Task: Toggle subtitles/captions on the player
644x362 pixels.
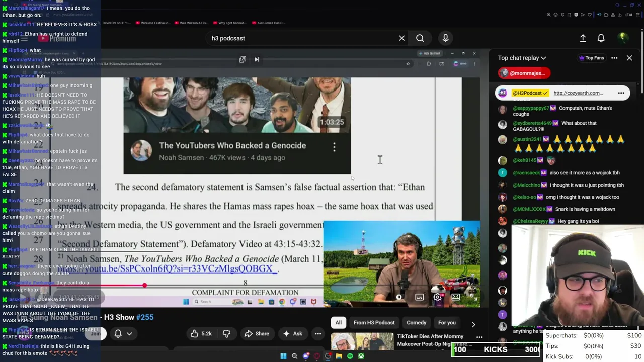Action: [419, 297]
